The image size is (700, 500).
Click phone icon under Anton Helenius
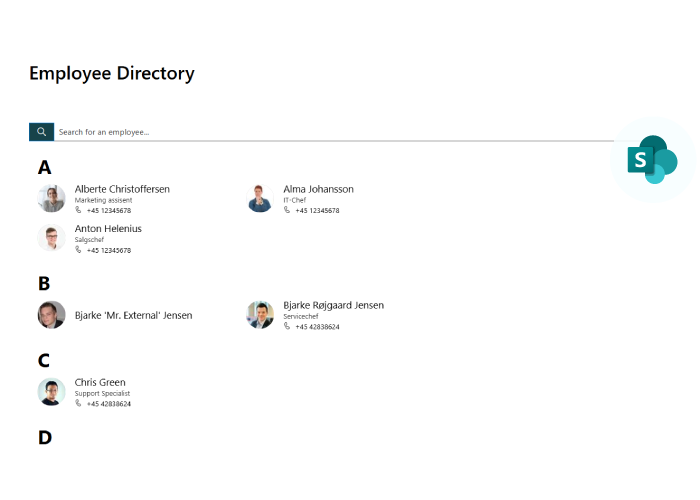coord(78,250)
